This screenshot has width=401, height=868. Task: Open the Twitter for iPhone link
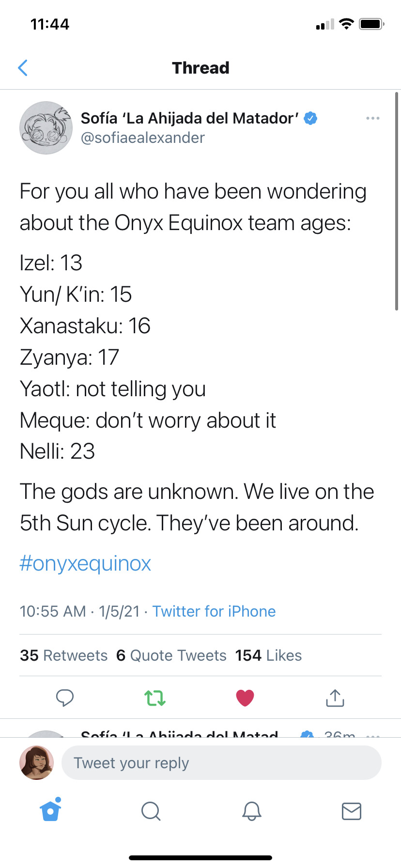pyautogui.click(x=214, y=611)
